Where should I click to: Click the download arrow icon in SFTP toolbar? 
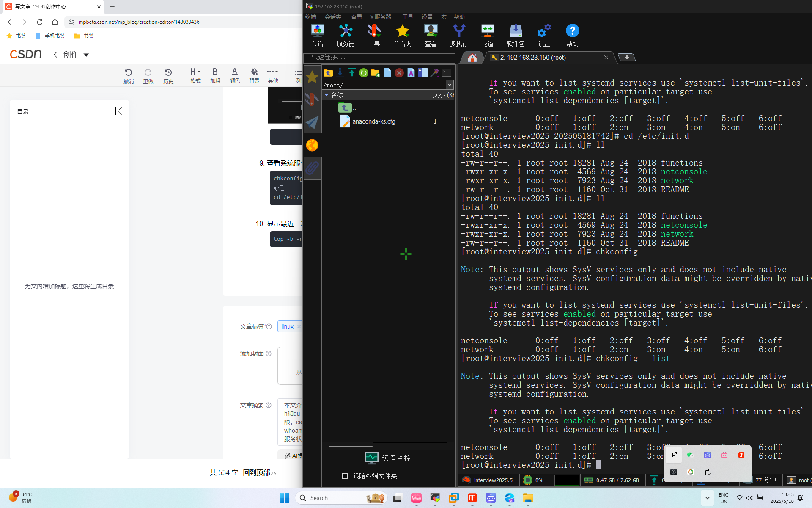click(340, 73)
